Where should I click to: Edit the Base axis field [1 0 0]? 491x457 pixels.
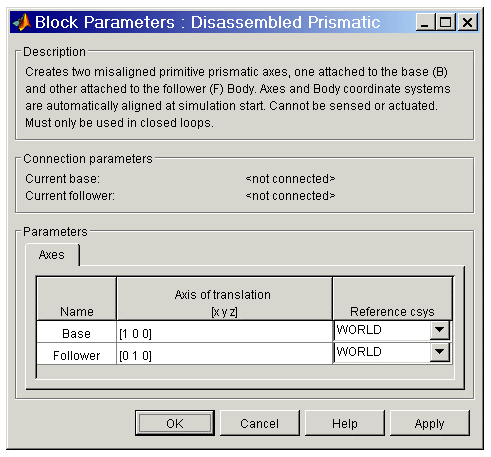tap(224, 332)
